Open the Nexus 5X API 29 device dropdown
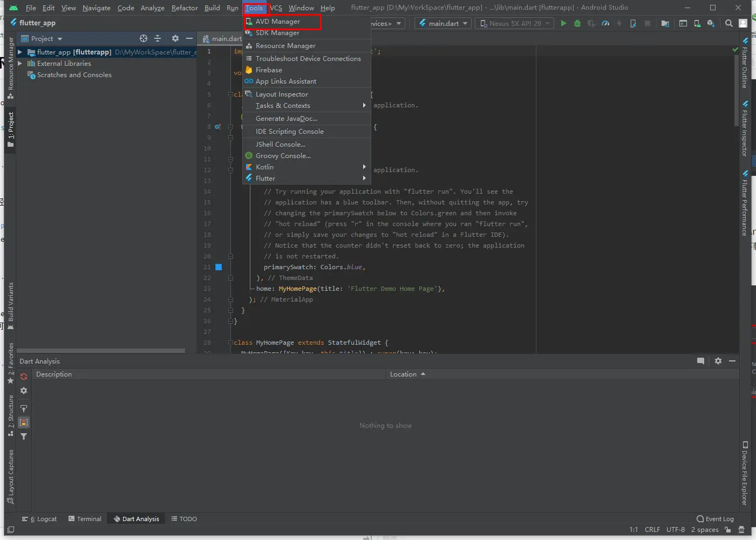Viewport: 756px width, 540px height. point(515,23)
